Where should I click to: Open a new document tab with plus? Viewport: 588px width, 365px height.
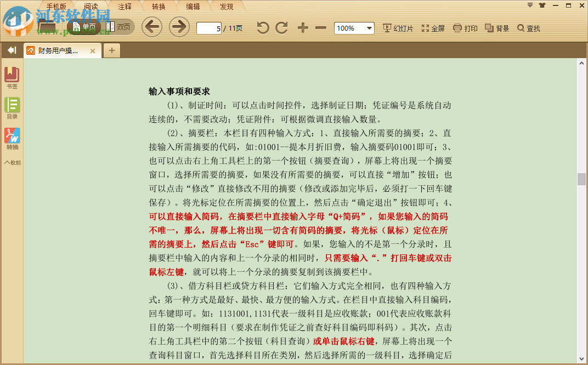point(112,50)
